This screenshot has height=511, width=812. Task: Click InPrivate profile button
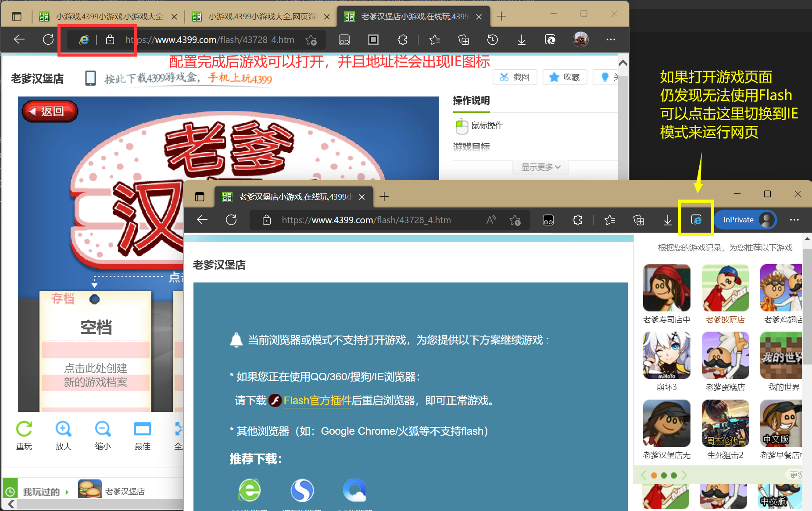click(x=746, y=220)
